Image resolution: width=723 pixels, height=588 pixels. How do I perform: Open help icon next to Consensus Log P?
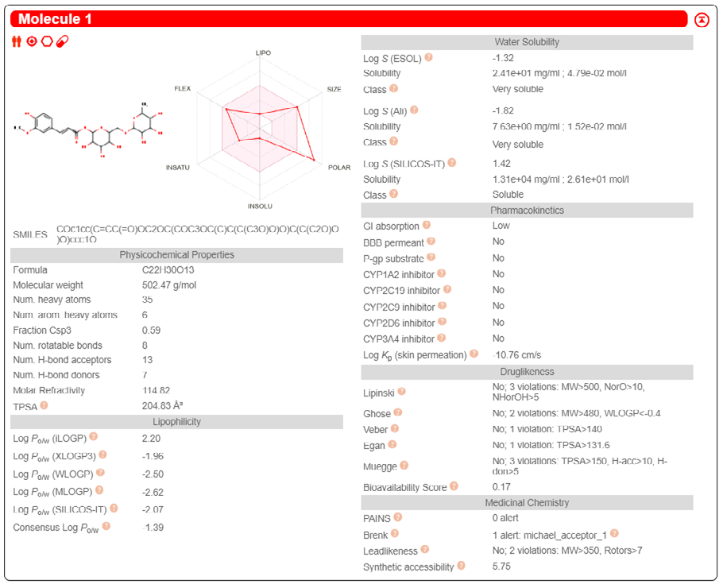pyautogui.click(x=106, y=526)
